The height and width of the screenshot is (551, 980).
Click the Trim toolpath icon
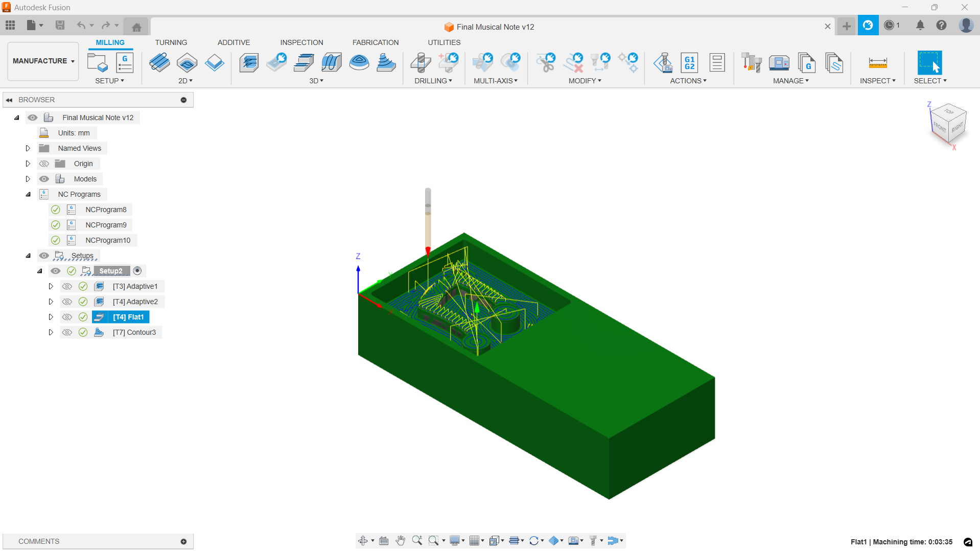click(546, 62)
